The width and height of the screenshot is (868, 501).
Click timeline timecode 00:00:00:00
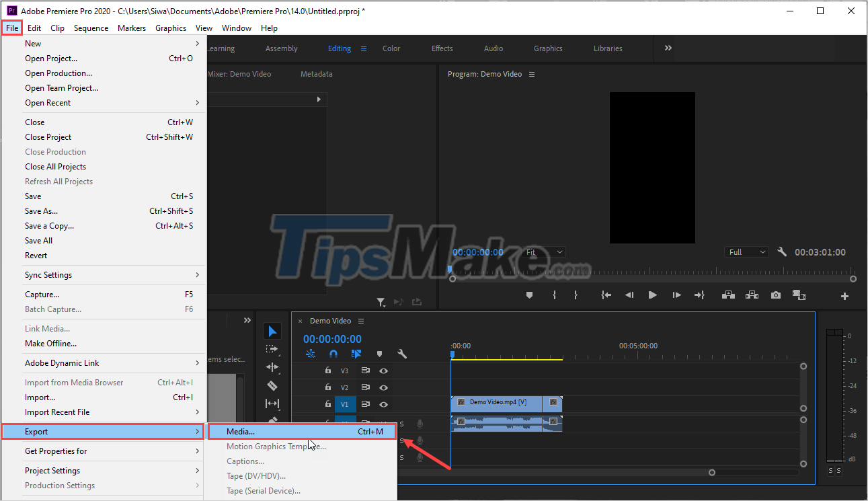click(332, 339)
